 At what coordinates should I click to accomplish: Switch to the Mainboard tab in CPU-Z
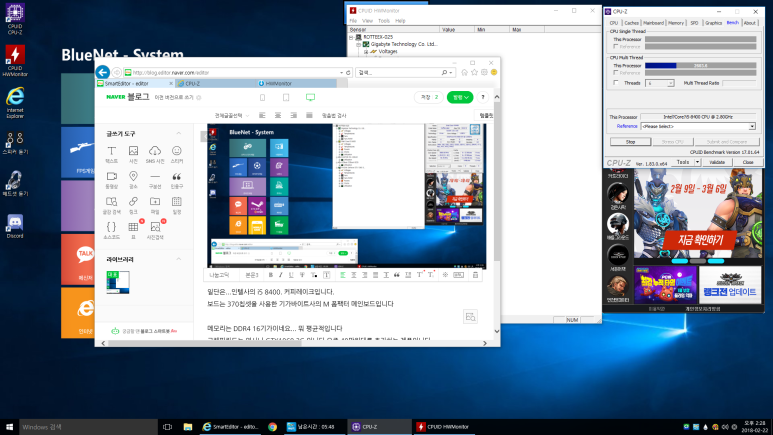tap(653, 23)
